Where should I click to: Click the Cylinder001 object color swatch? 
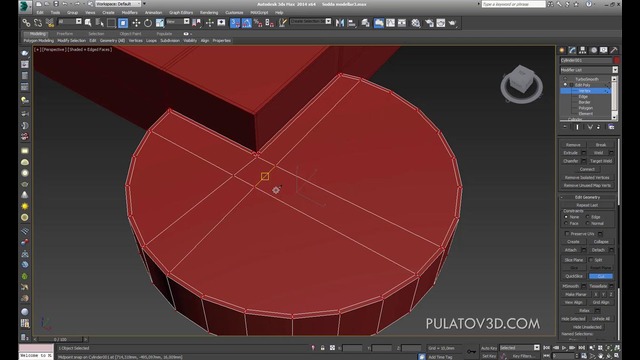point(617,60)
